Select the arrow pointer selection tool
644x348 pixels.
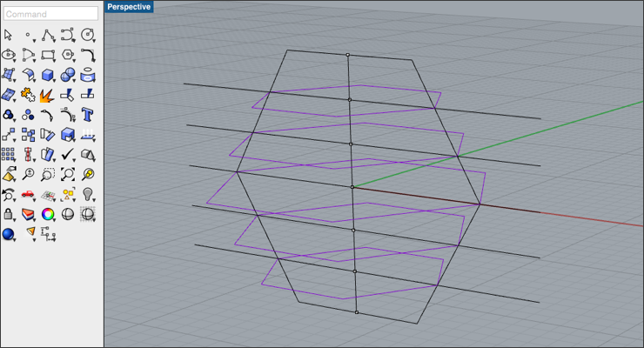(x=8, y=36)
